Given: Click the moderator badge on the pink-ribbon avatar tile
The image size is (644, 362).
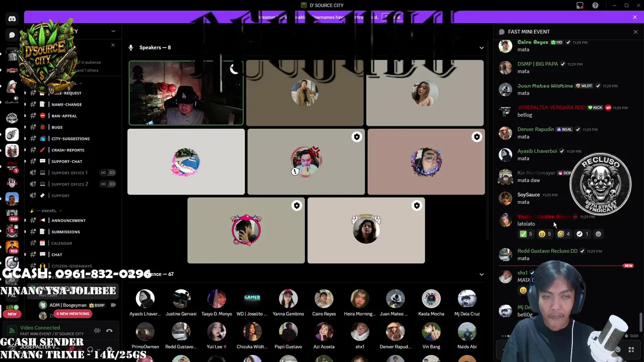Looking at the screenshot, I should click(x=296, y=205).
